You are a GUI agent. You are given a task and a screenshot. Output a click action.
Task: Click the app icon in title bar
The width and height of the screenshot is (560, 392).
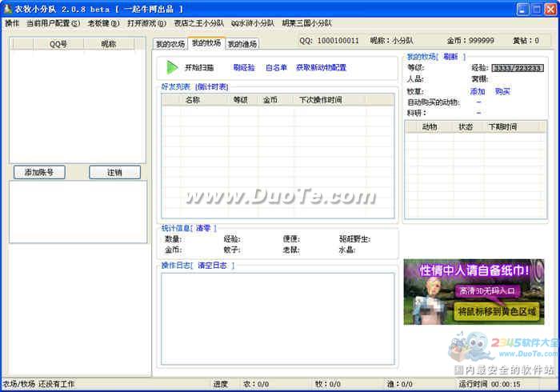8,9
